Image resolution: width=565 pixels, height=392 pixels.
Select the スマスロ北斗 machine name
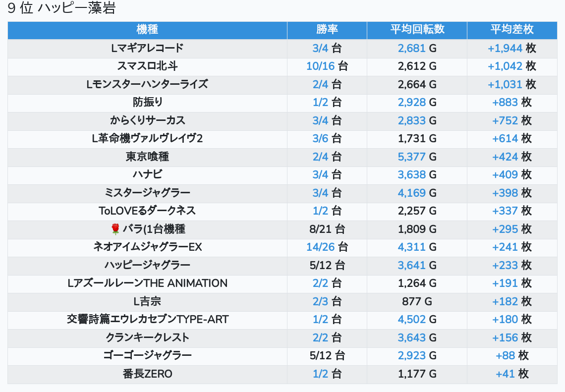click(x=147, y=66)
